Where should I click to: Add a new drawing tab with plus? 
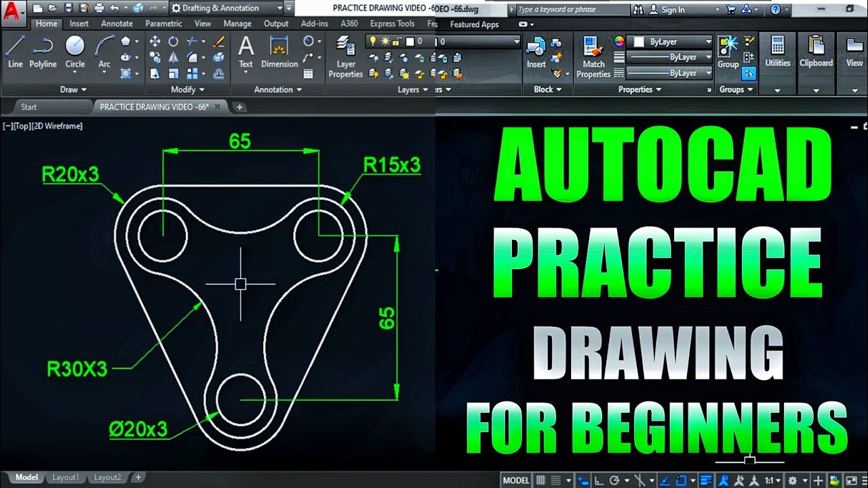point(239,107)
